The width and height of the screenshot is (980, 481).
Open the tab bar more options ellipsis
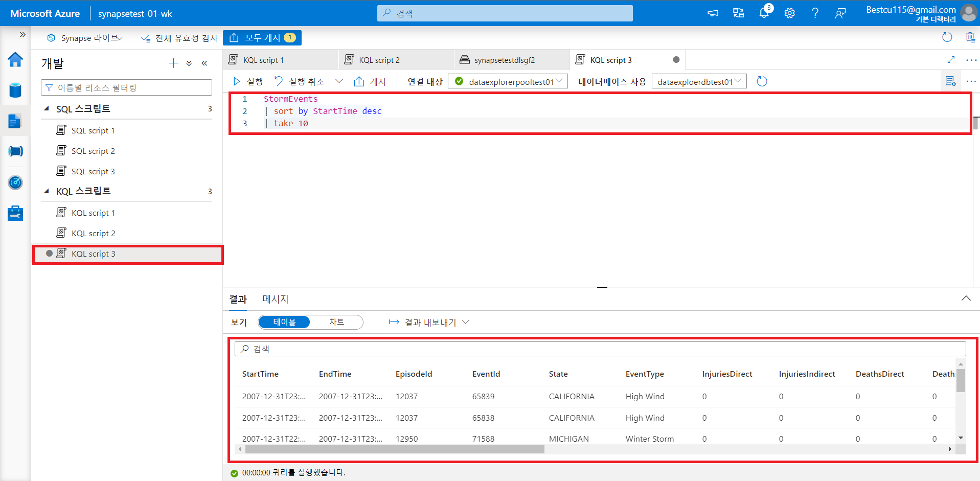click(x=971, y=60)
